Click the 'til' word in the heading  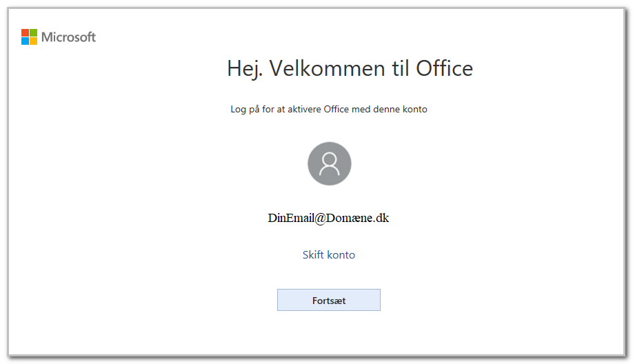point(401,68)
